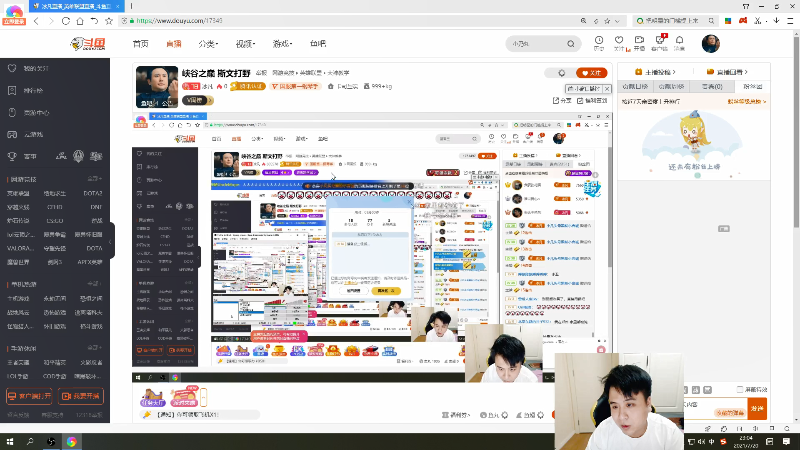Image resolution: width=800 pixels, height=450 pixels.
Task: Open the client download icon with badge
Action: coord(660,43)
